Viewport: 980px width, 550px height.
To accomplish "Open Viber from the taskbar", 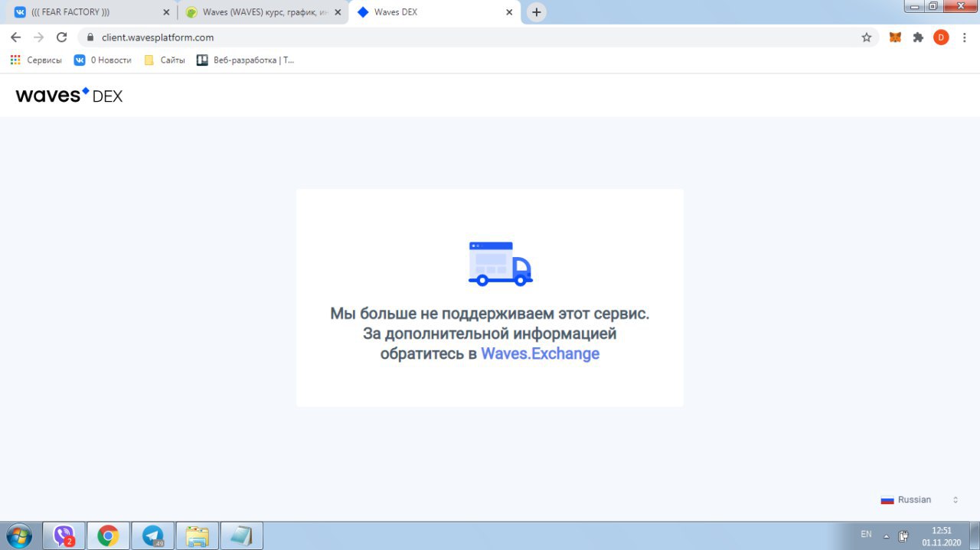I will 64,535.
